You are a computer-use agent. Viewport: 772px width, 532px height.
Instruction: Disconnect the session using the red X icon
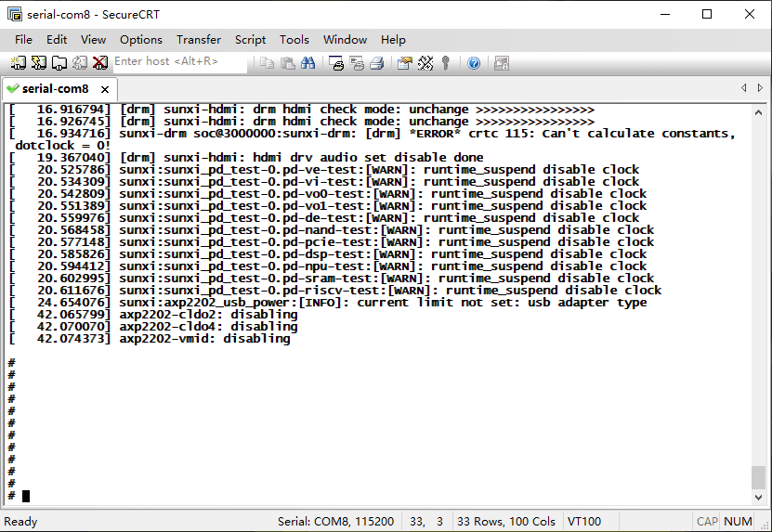(99, 63)
